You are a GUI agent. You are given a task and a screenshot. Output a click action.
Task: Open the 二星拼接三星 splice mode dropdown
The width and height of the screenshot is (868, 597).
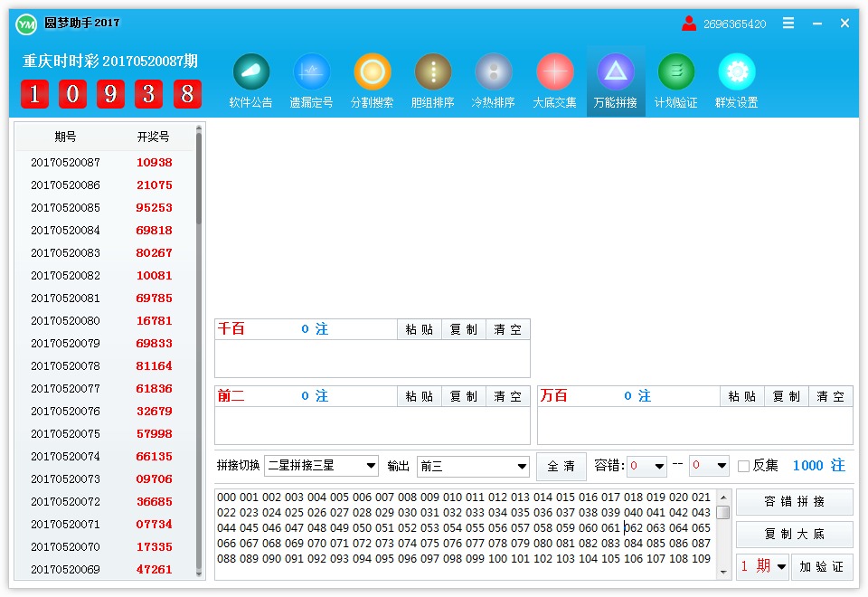click(x=321, y=466)
